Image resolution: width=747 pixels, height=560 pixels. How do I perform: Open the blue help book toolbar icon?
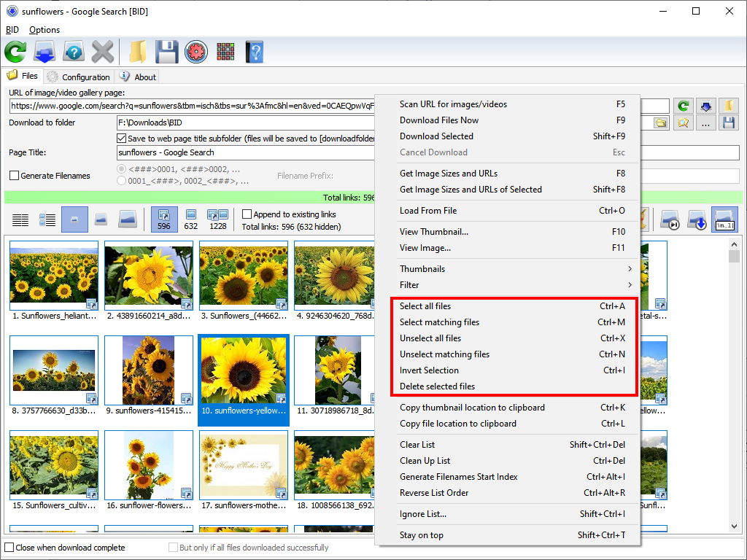point(255,52)
